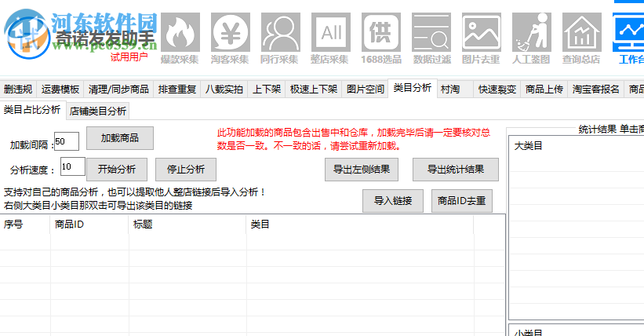Open the 快速裂变 tab
This screenshot has height=336, width=644.
click(x=497, y=89)
